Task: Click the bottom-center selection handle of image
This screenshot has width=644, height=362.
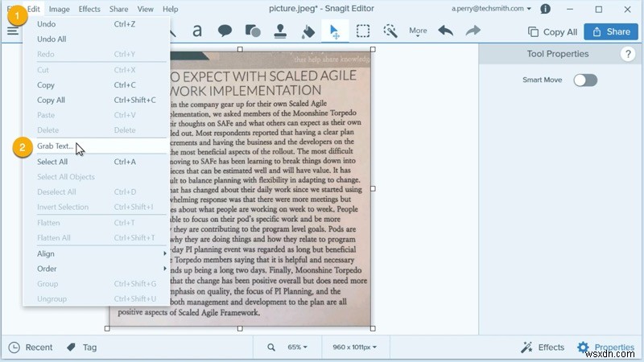Action: click(240, 328)
